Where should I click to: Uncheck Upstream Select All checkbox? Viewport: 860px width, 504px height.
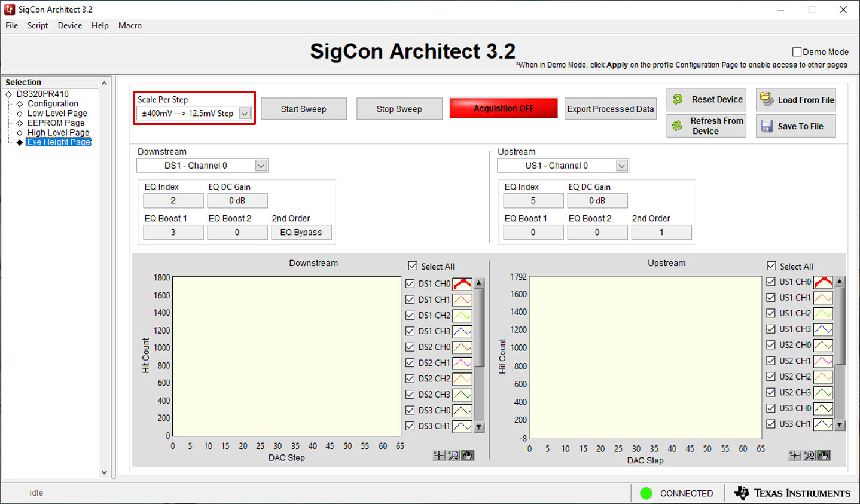coord(771,266)
